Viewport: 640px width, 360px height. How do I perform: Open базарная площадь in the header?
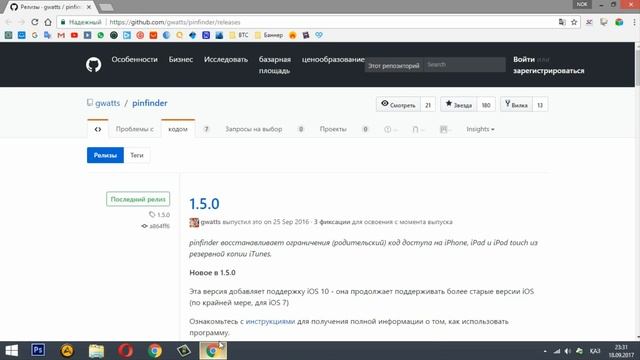275,65
